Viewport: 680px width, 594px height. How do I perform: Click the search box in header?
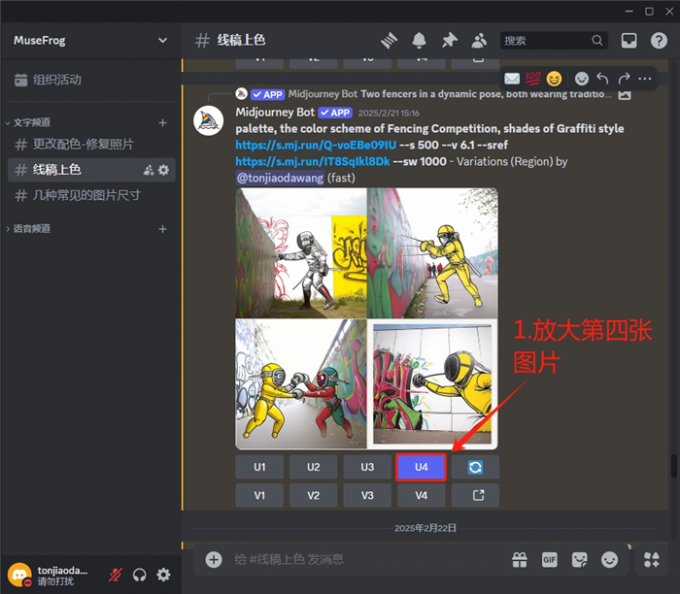click(553, 40)
